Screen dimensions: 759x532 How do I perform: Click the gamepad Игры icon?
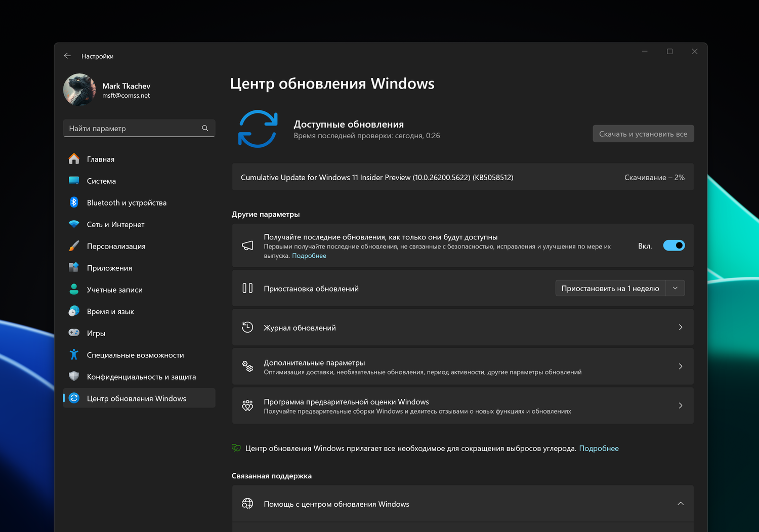(74, 333)
